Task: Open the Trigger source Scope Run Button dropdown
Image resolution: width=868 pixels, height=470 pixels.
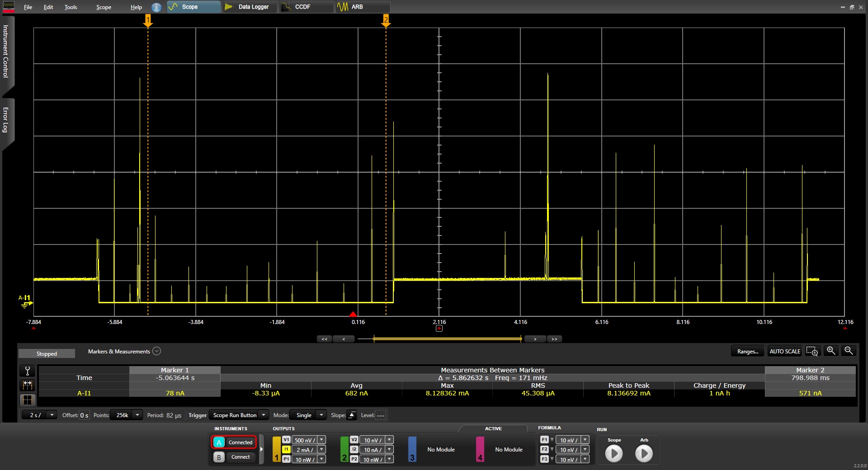Action: [263, 415]
